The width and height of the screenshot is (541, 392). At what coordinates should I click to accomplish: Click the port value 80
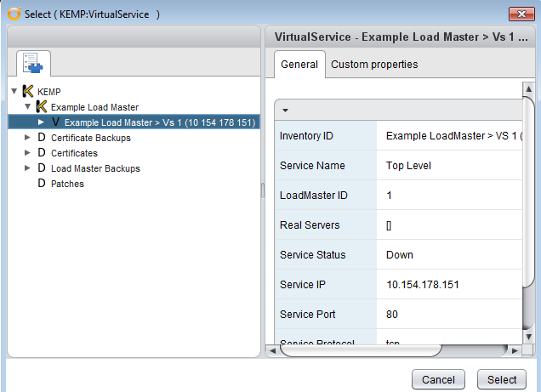click(x=392, y=314)
